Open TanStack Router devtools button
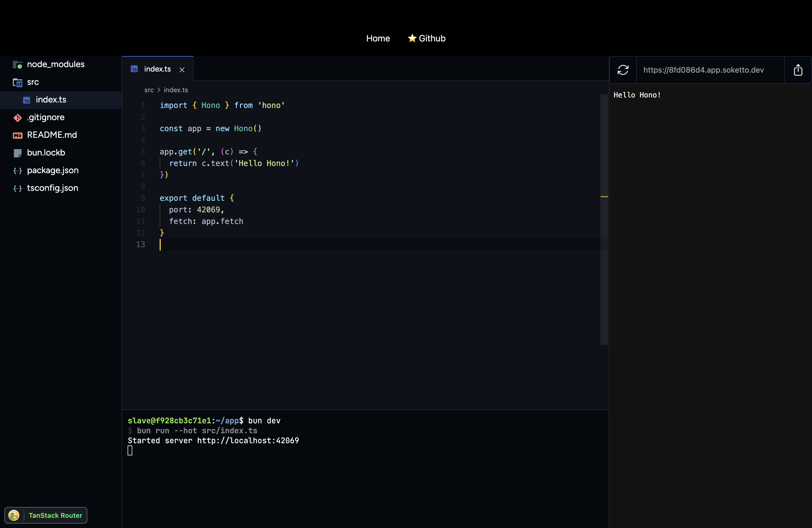The height and width of the screenshot is (528, 812). coord(46,515)
